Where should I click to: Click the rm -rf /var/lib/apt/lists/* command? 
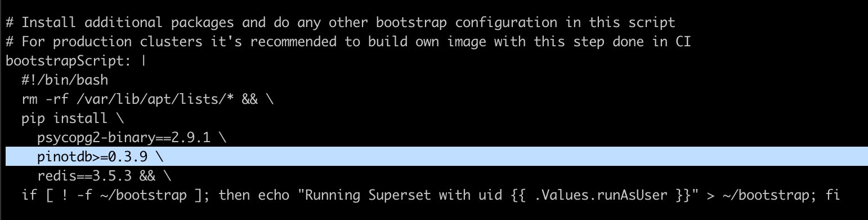[x=128, y=99]
